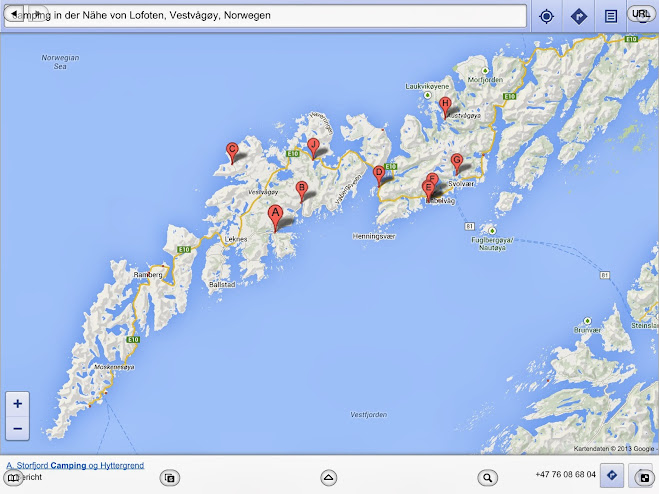Click the back arrow in the search bar
Viewport: 659px width, 494px height.
coord(14,14)
